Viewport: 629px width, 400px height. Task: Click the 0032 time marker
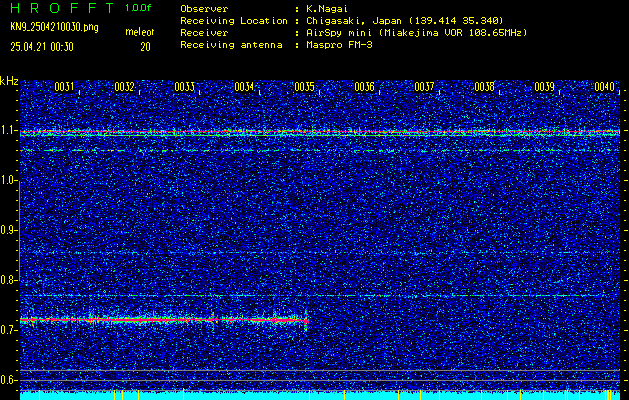pyautogui.click(x=124, y=87)
